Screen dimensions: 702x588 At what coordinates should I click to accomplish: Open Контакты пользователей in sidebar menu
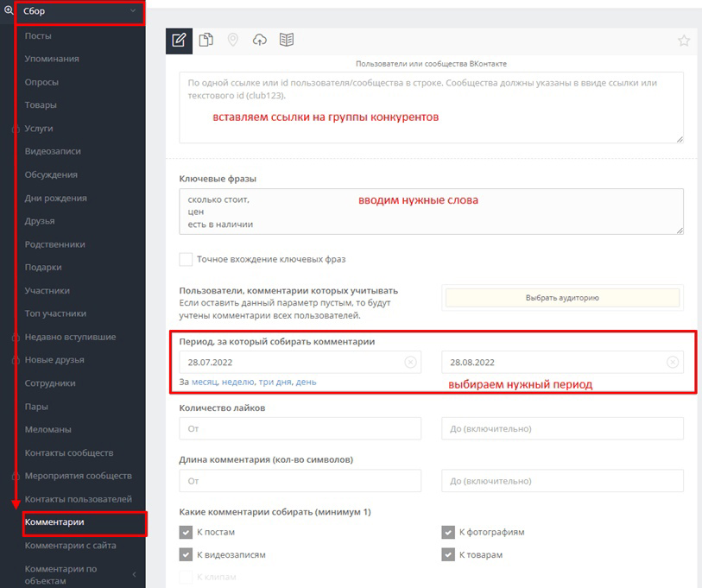79,499
